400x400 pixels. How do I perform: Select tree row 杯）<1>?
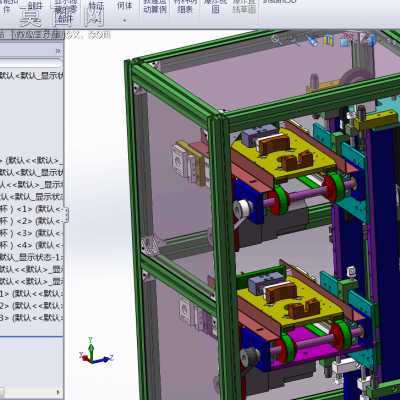tap(32, 209)
